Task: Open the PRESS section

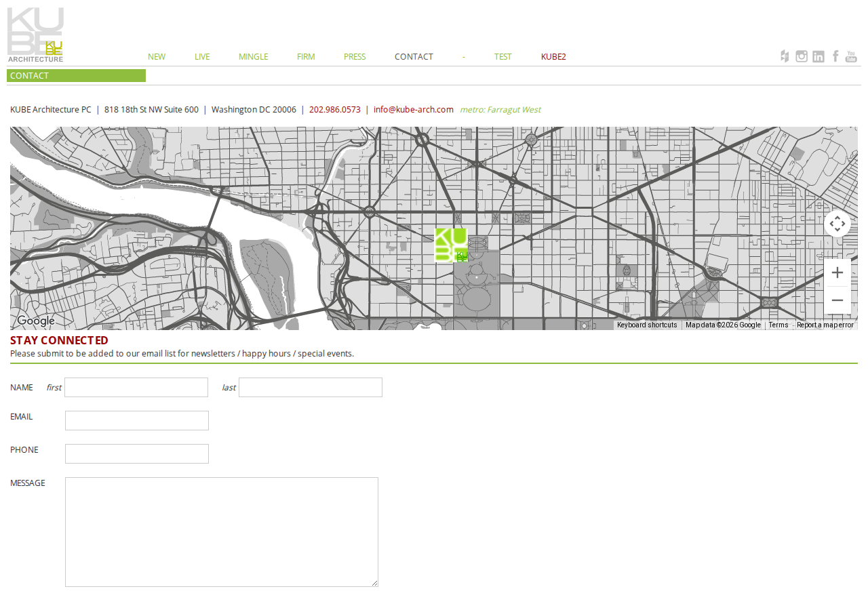Action: 355,57
